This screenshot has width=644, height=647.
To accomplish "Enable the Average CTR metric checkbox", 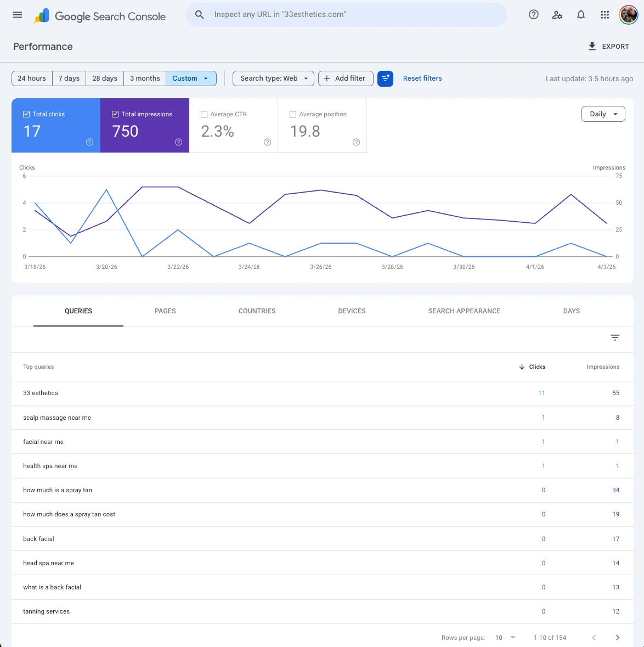I will tap(204, 114).
